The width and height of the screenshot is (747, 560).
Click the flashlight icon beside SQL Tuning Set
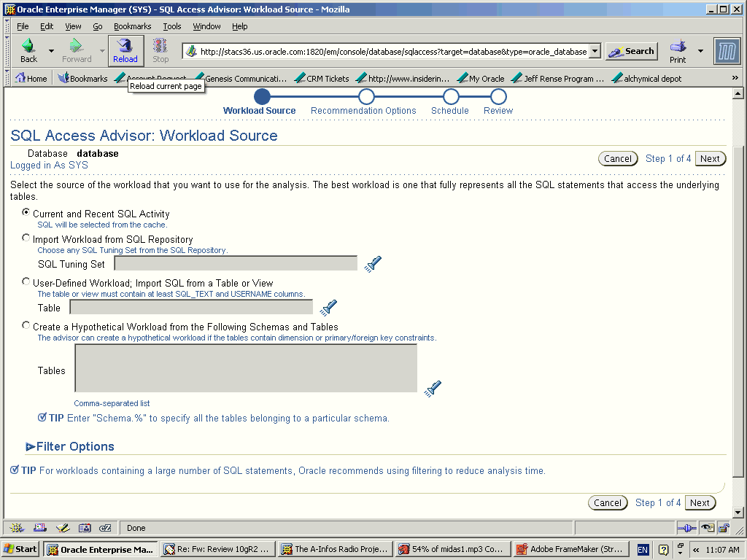click(373, 264)
